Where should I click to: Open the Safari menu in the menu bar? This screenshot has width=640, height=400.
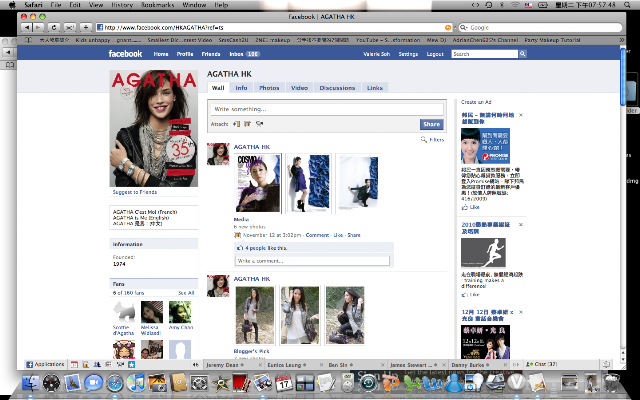pos(33,5)
